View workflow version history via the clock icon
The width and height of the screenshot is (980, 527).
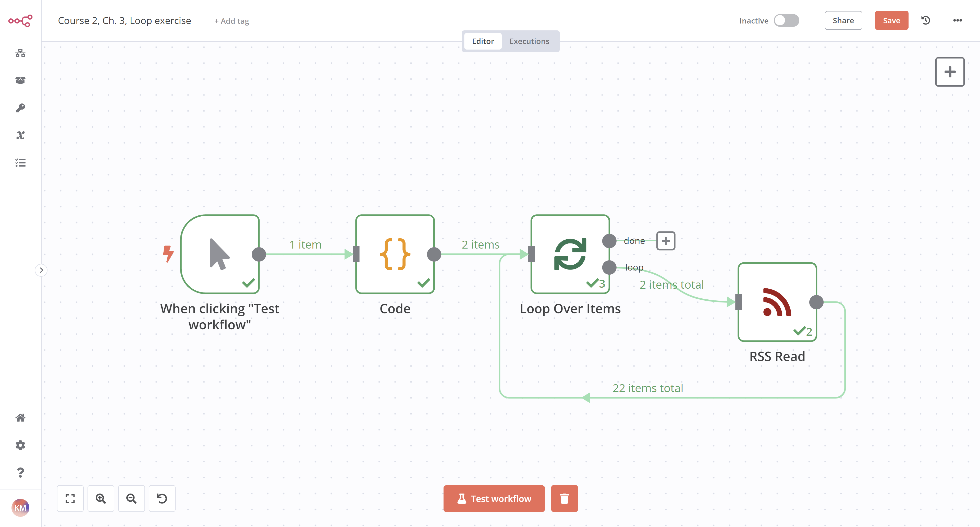click(x=926, y=20)
